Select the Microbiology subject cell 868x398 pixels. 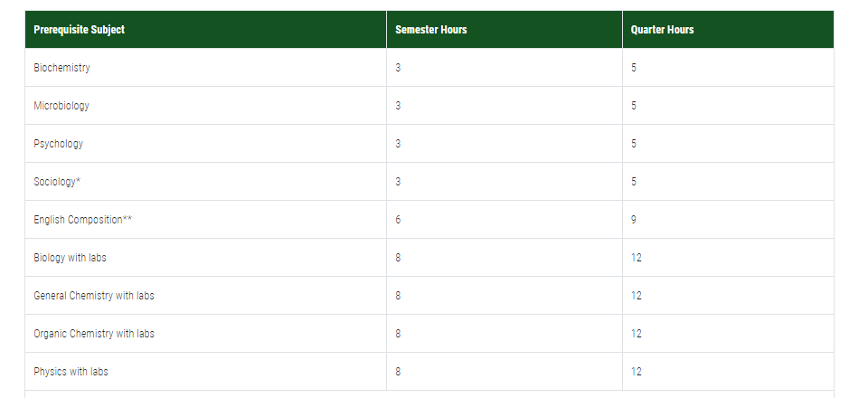(205, 106)
